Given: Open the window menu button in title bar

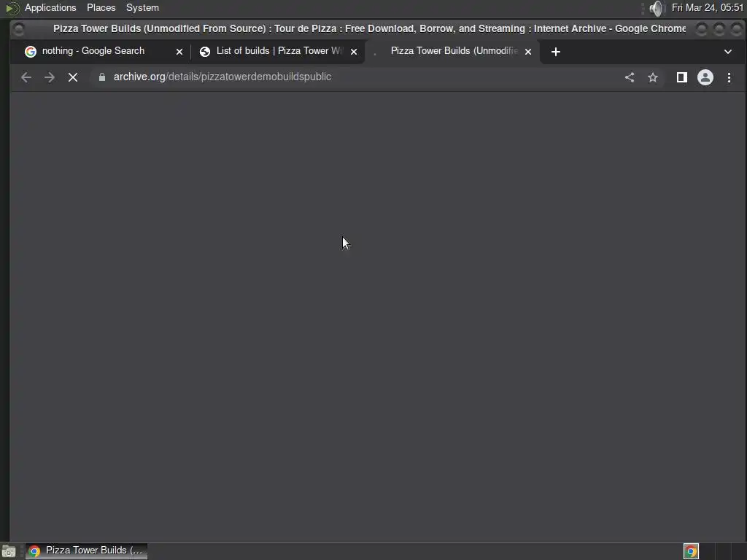Looking at the screenshot, I should [x=18, y=29].
